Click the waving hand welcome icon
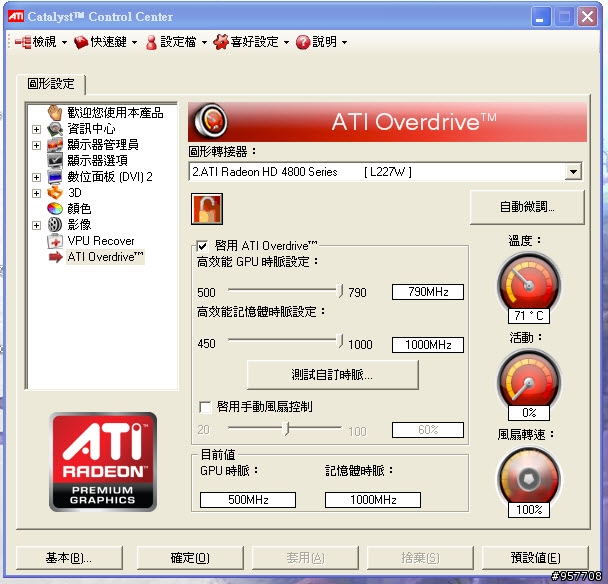 pos(55,112)
